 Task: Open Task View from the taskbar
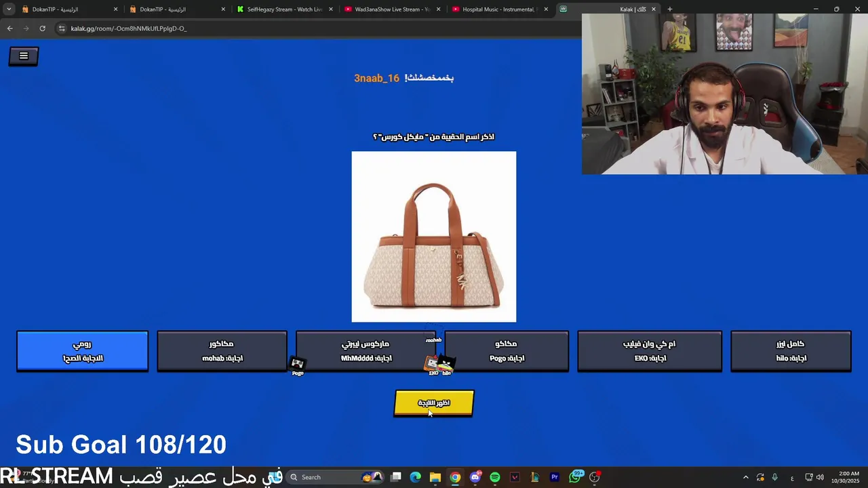pyautogui.click(x=396, y=477)
